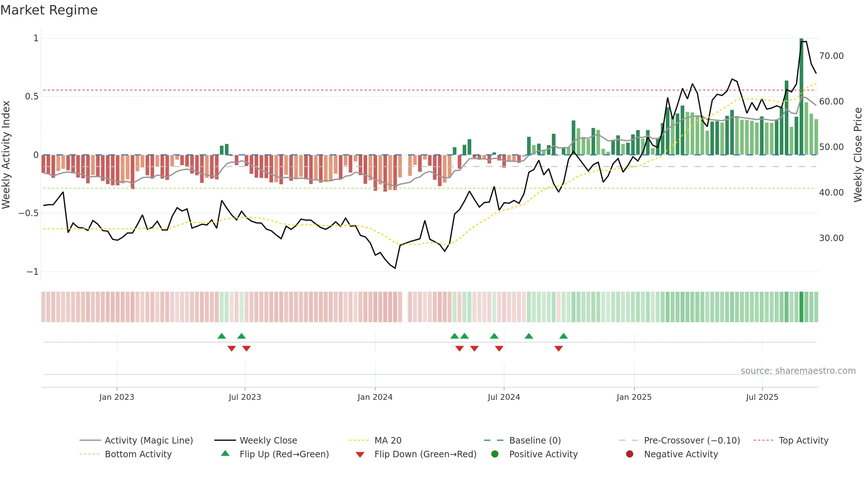Click the bright green heat strip cell near Aug 2025
The image size is (868, 488).
pos(801,307)
